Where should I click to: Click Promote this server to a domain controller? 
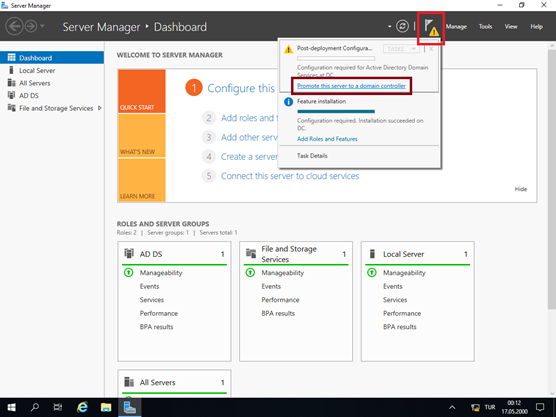tap(351, 86)
